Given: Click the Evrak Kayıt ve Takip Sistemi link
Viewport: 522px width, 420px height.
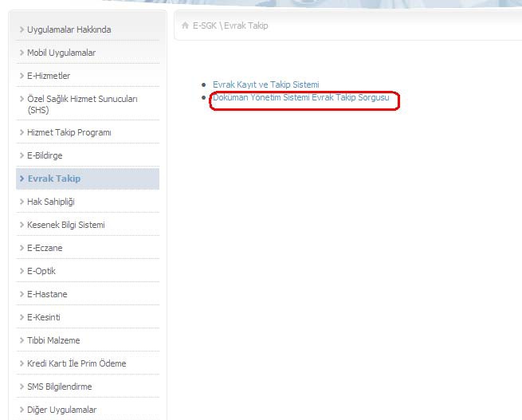Looking at the screenshot, I should pyautogui.click(x=265, y=84).
